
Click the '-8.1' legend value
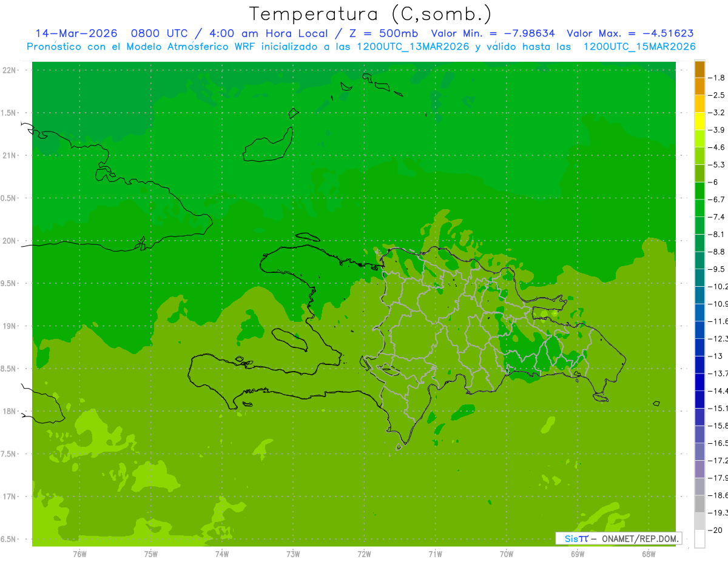coord(716,234)
